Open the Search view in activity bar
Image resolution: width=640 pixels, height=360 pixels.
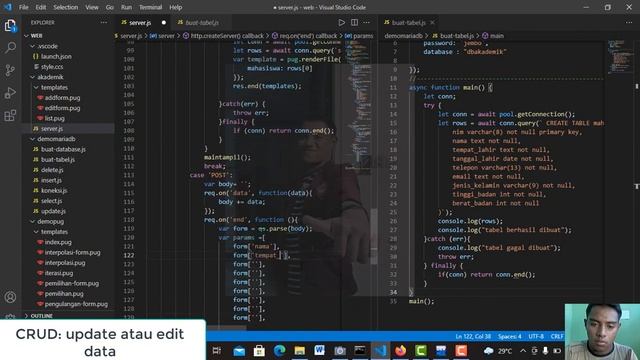coord(10,48)
